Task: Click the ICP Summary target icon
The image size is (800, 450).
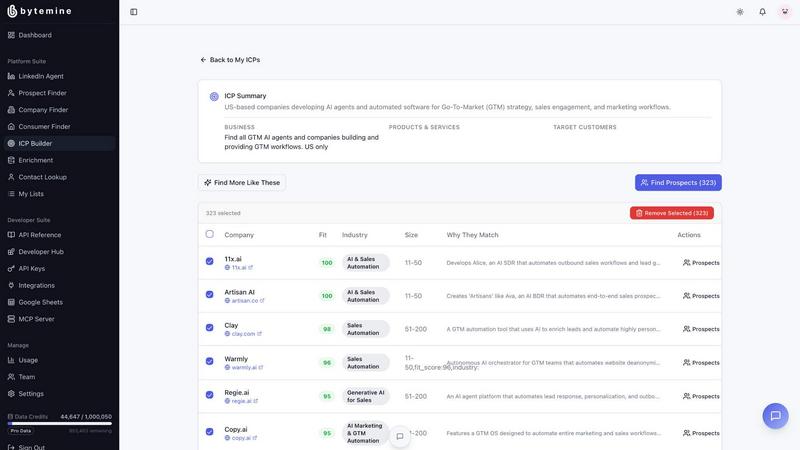Action: 214,97
